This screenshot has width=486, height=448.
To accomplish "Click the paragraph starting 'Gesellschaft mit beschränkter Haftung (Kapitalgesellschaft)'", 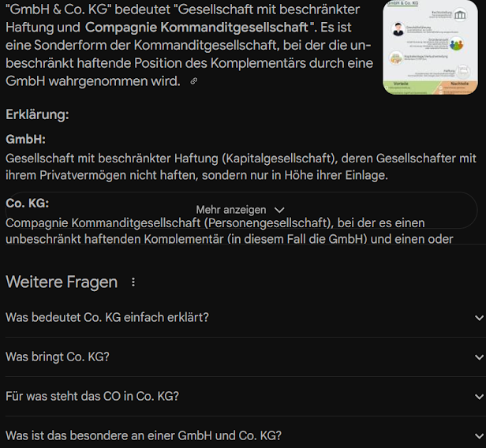I will [241, 166].
